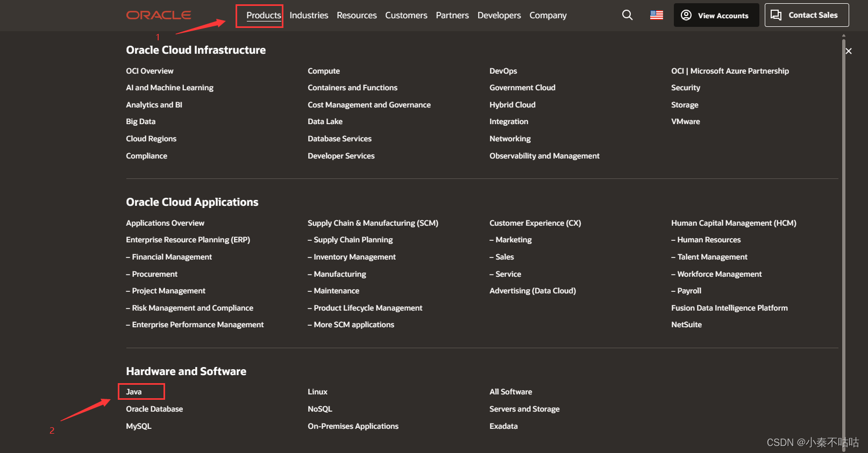868x453 pixels.
Task: Select the NoSQL link
Action: click(x=320, y=409)
